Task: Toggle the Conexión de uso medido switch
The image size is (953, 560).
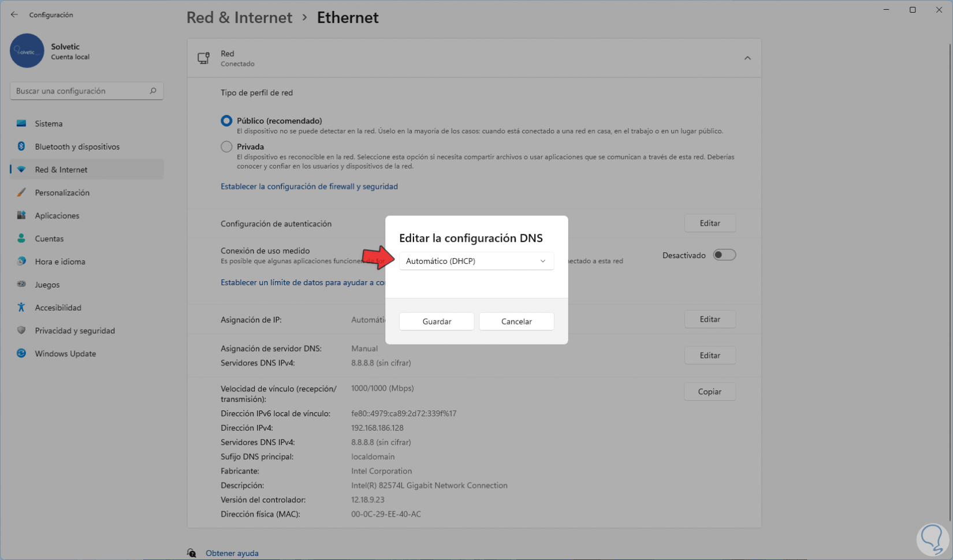Action: tap(724, 255)
